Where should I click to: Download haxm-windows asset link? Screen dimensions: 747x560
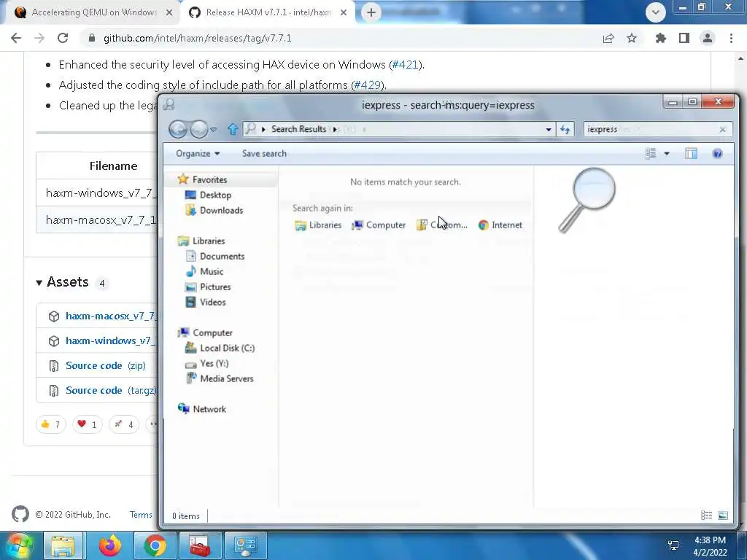pos(111,341)
